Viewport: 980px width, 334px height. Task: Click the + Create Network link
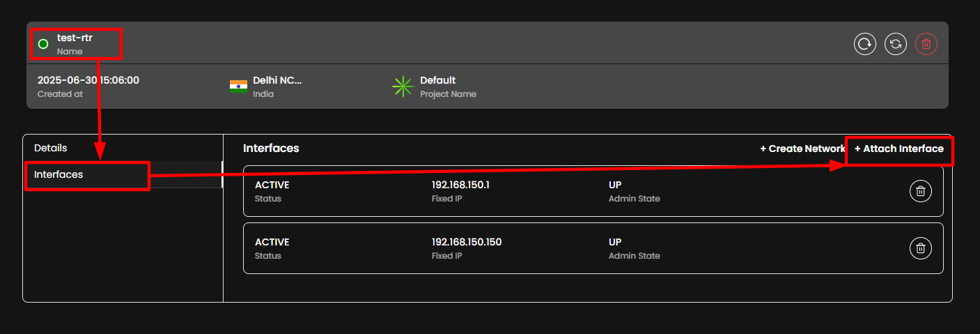(802, 149)
